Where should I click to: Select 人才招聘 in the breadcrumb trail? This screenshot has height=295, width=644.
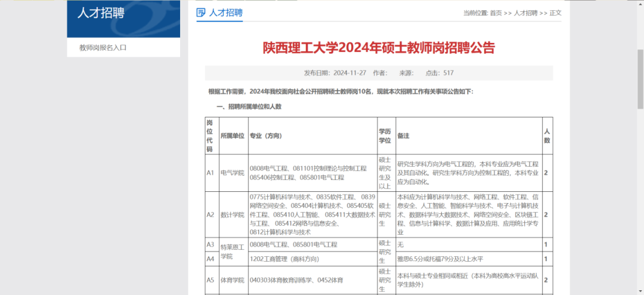click(525, 13)
